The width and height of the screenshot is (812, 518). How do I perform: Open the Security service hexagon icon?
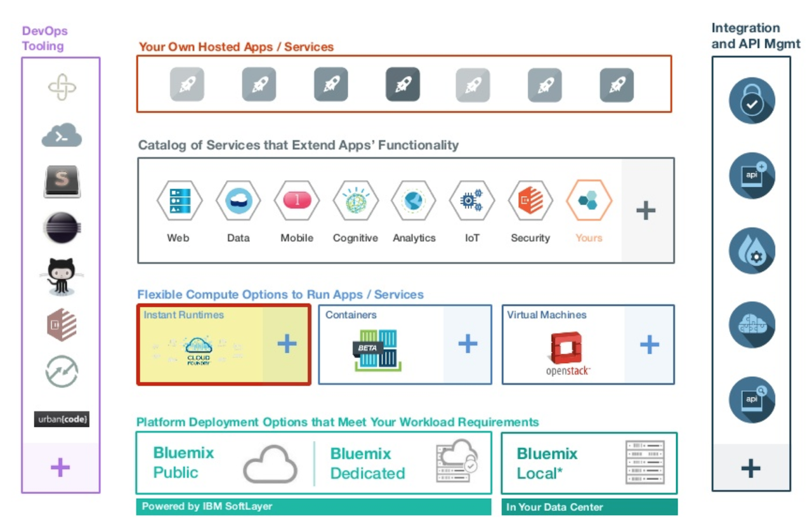coord(530,201)
